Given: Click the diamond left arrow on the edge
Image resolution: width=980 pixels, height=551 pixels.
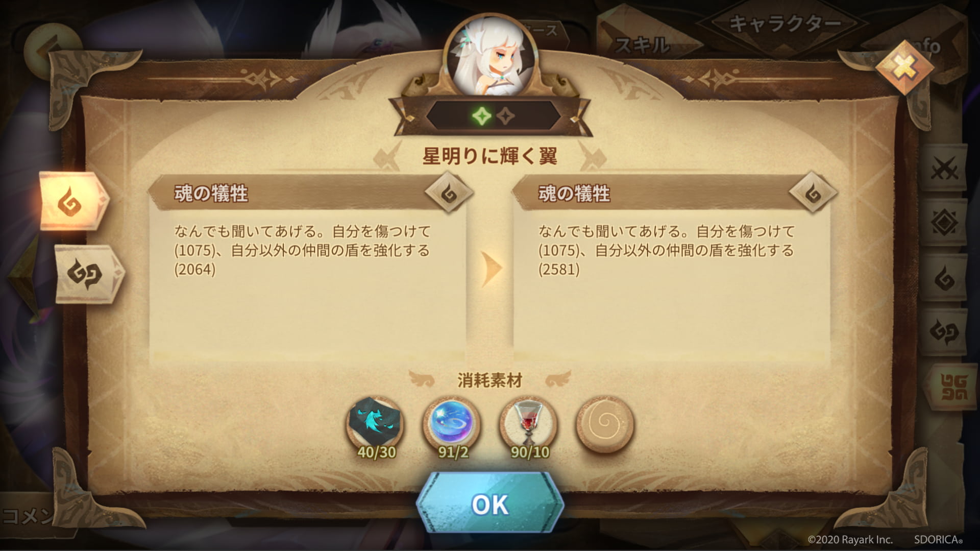Looking at the screenshot, I should tap(24, 277).
